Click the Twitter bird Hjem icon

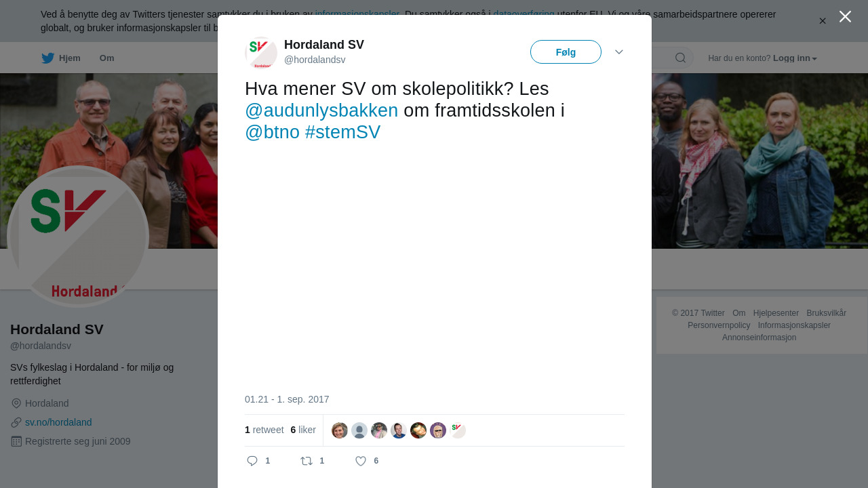click(47, 58)
